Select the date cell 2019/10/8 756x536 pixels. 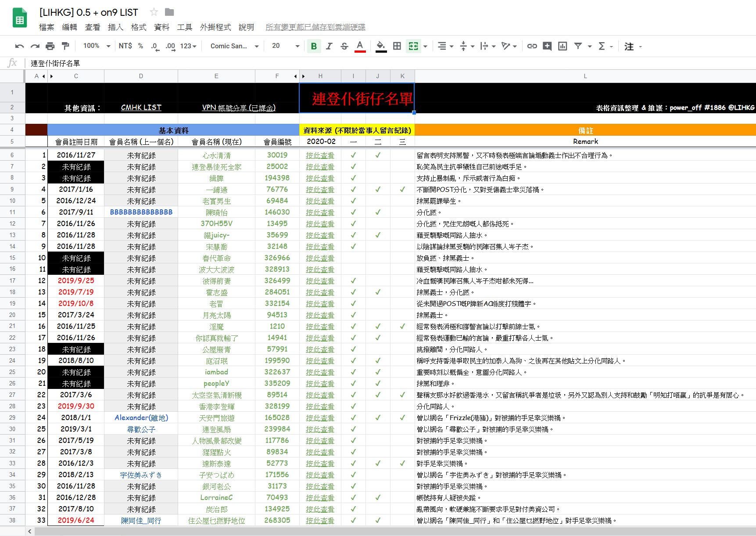(76, 303)
